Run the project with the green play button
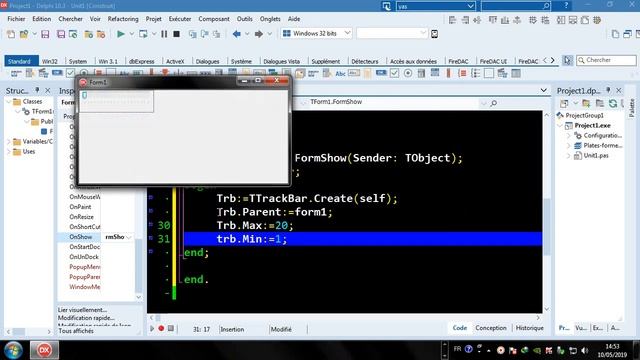 [x=121, y=34]
